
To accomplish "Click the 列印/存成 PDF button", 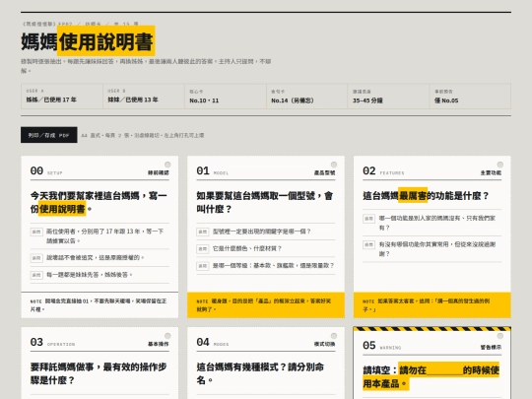I will point(49,135).
